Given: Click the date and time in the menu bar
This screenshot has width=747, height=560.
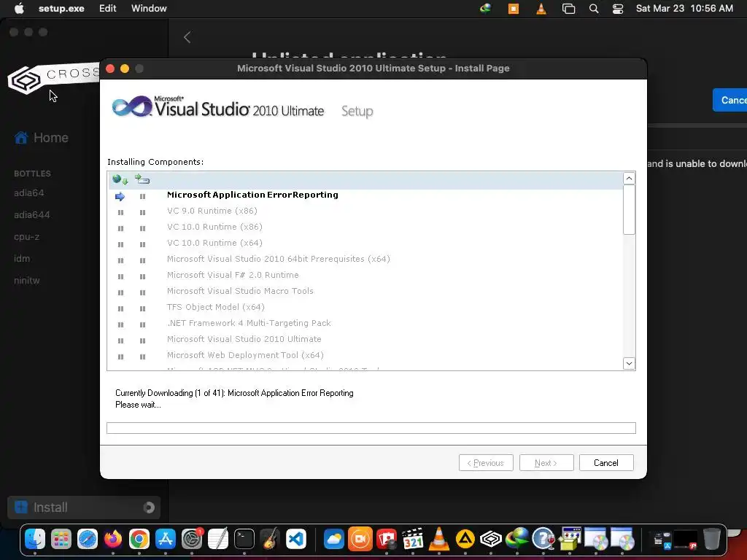Looking at the screenshot, I should [684, 9].
